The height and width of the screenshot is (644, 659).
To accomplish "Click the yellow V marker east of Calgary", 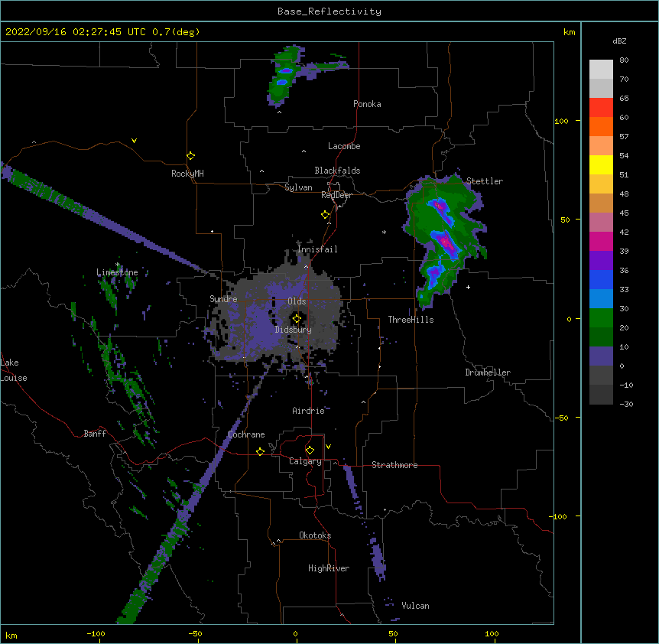I will point(328,447).
